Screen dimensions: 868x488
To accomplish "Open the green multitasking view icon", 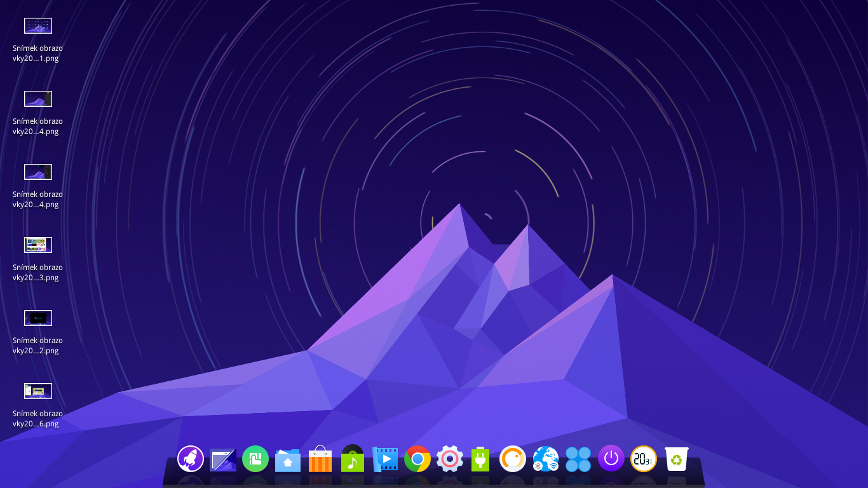I will [255, 459].
